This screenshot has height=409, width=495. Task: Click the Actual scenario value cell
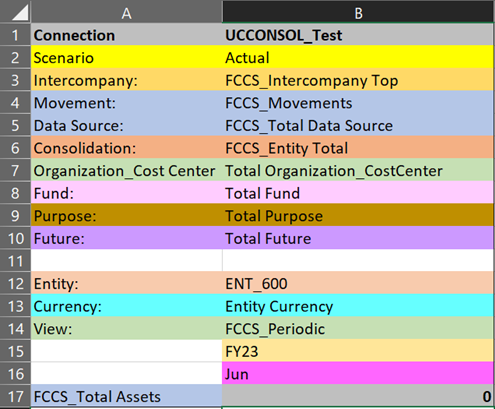(358, 57)
